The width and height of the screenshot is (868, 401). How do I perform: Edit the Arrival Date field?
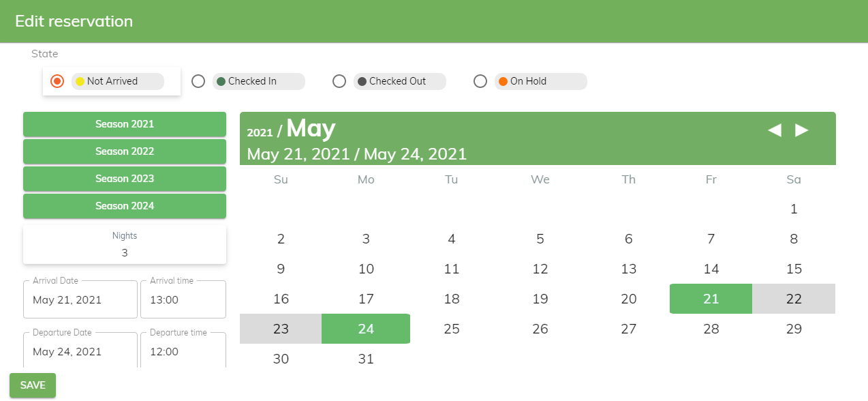coord(80,300)
